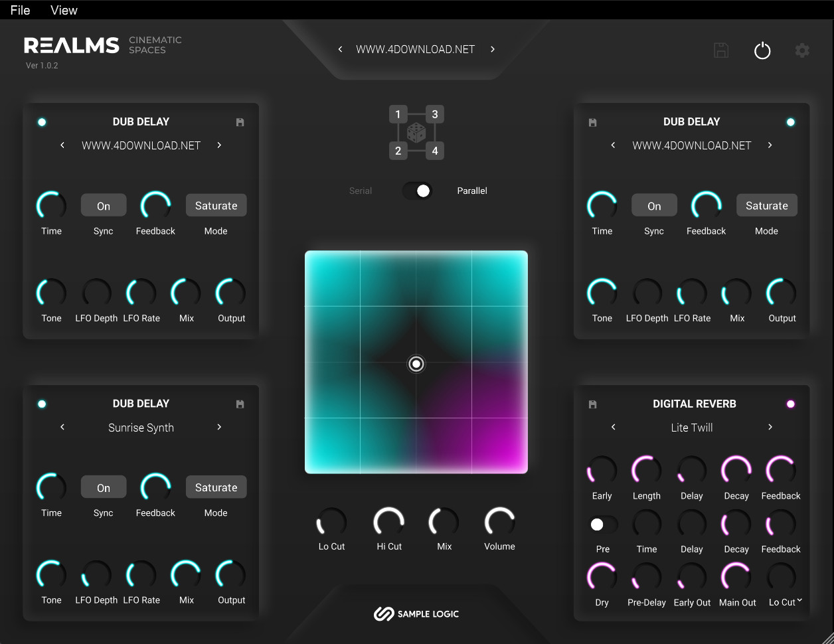This screenshot has height=644, width=834.
Task: Click the dice randomize icon
Action: (x=416, y=132)
